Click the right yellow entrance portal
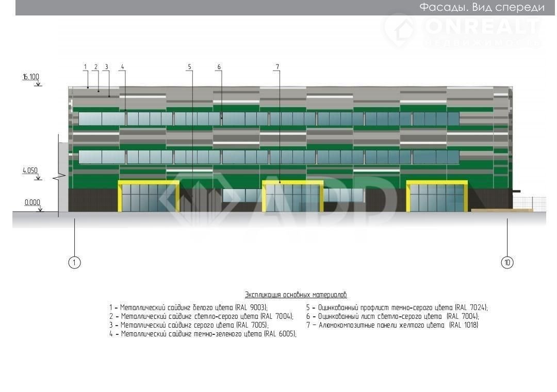The image size is (557, 392). (x=437, y=196)
